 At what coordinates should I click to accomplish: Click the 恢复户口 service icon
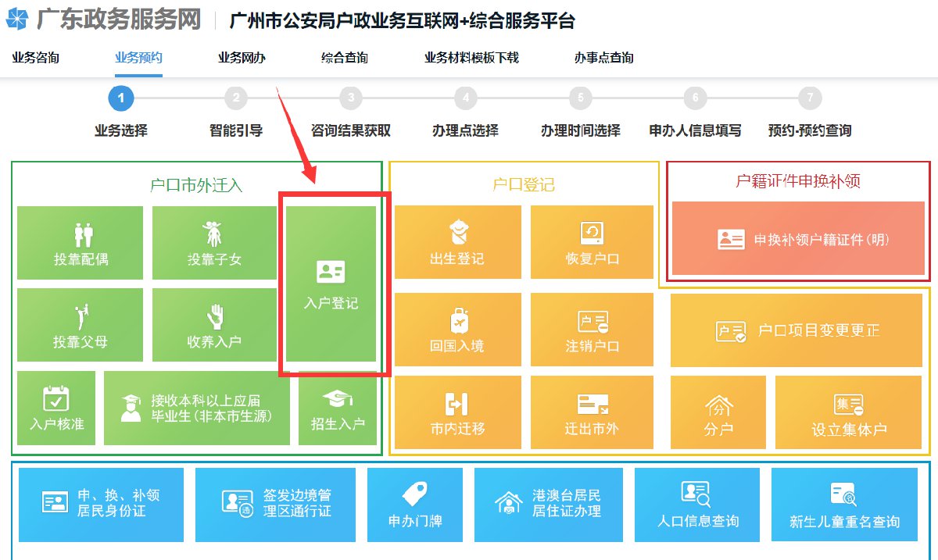click(x=592, y=242)
